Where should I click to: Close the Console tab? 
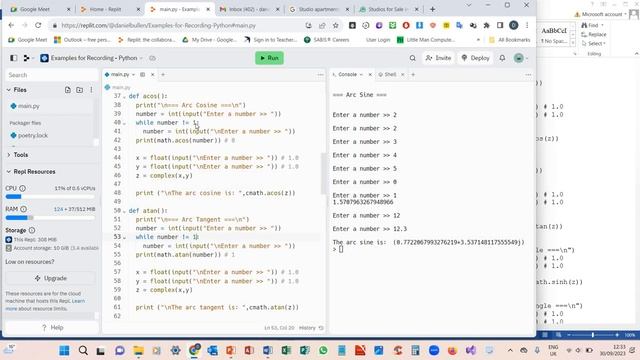pyautogui.click(x=370, y=75)
